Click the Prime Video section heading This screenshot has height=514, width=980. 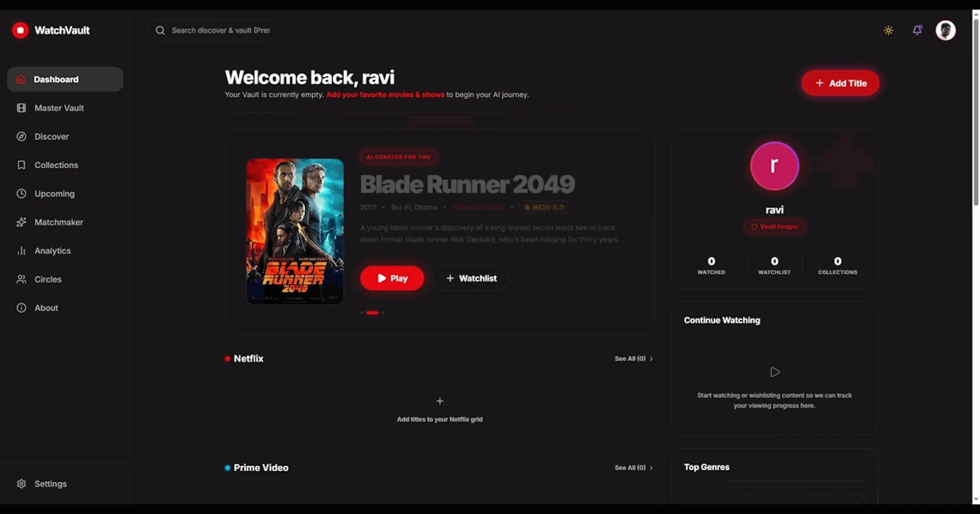pyautogui.click(x=261, y=467)
